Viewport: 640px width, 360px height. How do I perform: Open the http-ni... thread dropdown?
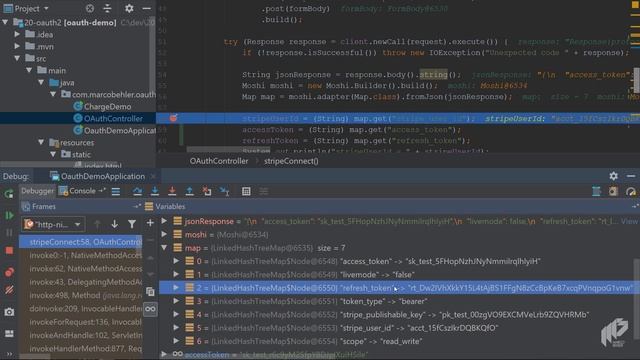click(53, 224)
